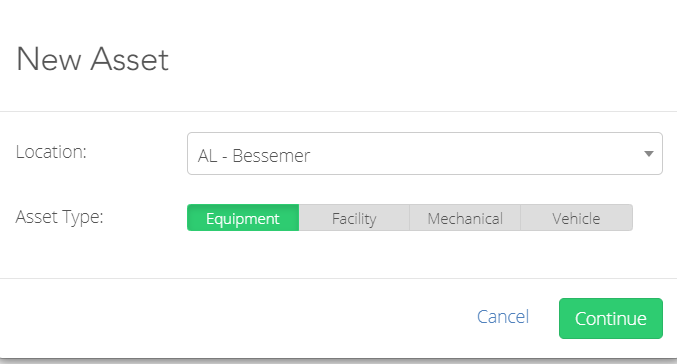Screen dimensions: 677x364
Task: Proceed with the green Continue button
Action: coord(611,318)
